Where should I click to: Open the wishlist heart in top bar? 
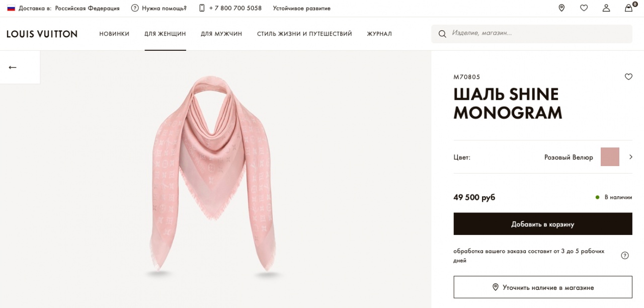(584, 8)
